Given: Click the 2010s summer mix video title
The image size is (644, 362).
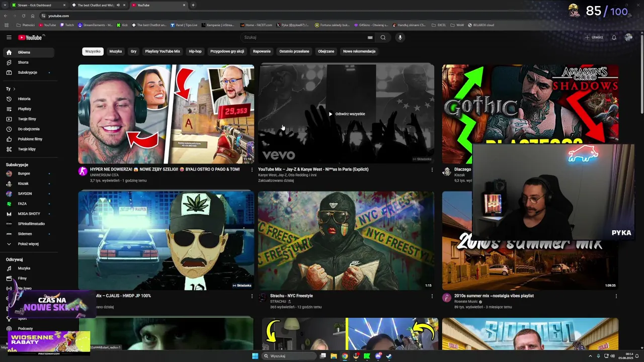Looking at the screenshot, I should point(494,296).
